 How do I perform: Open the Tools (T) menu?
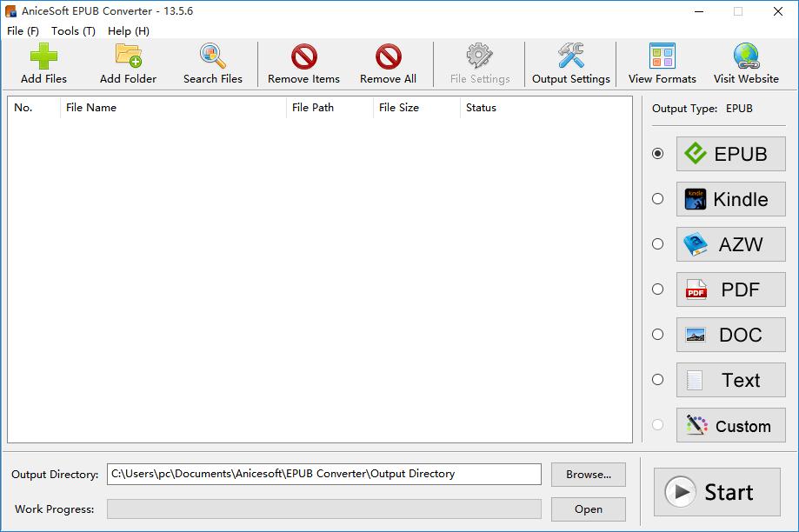pyautogui.click(x=73, y=31)
